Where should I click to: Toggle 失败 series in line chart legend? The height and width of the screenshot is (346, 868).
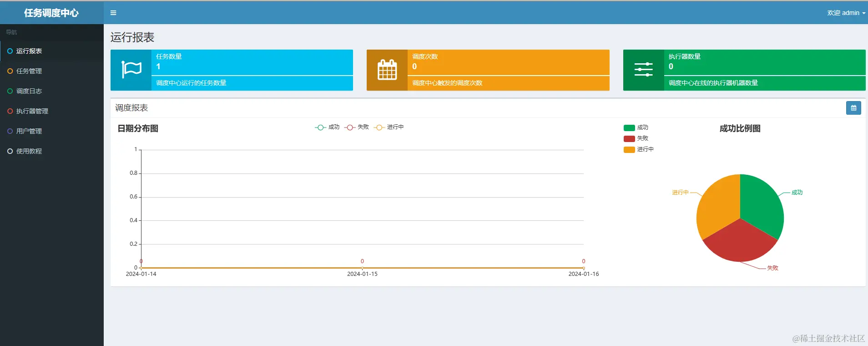[356, 127]
